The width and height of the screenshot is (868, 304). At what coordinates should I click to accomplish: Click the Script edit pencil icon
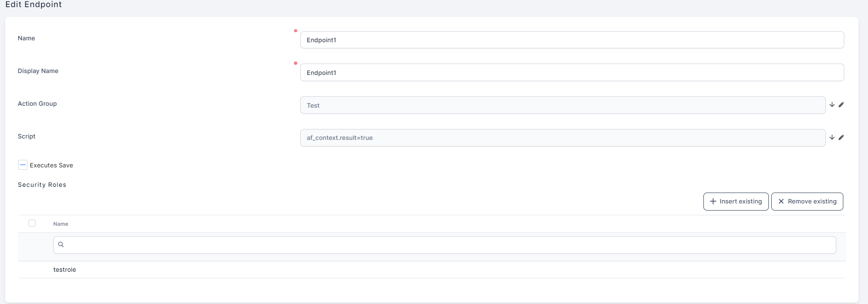coord(841,138)
